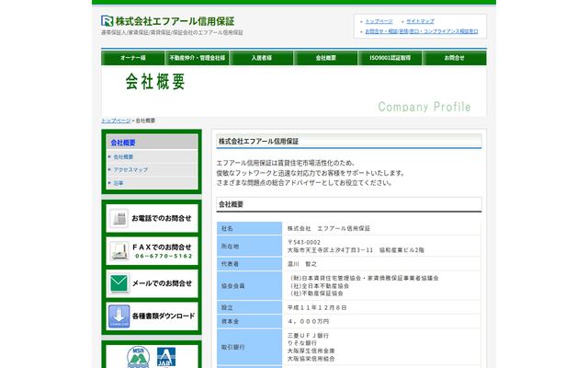
Task: Click the 三菱ＵＦＪ銀行 bank entry
Action: coord(309,335)
